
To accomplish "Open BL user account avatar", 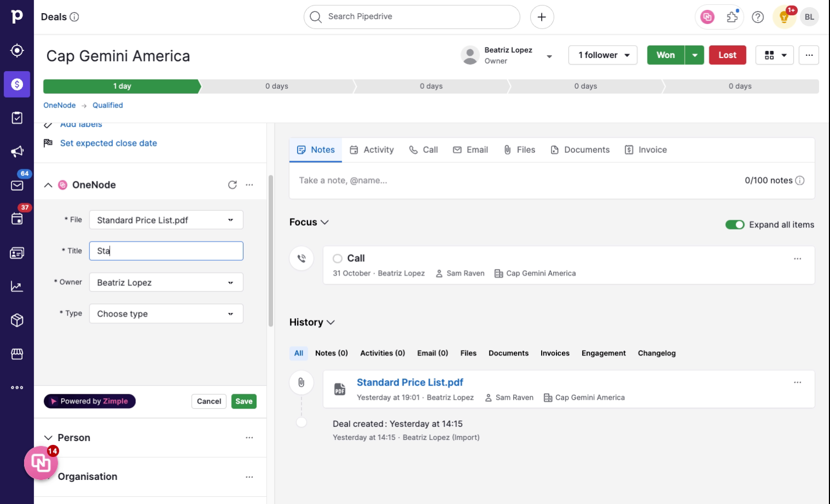I will pyautogui.click(x=810, y=17).
